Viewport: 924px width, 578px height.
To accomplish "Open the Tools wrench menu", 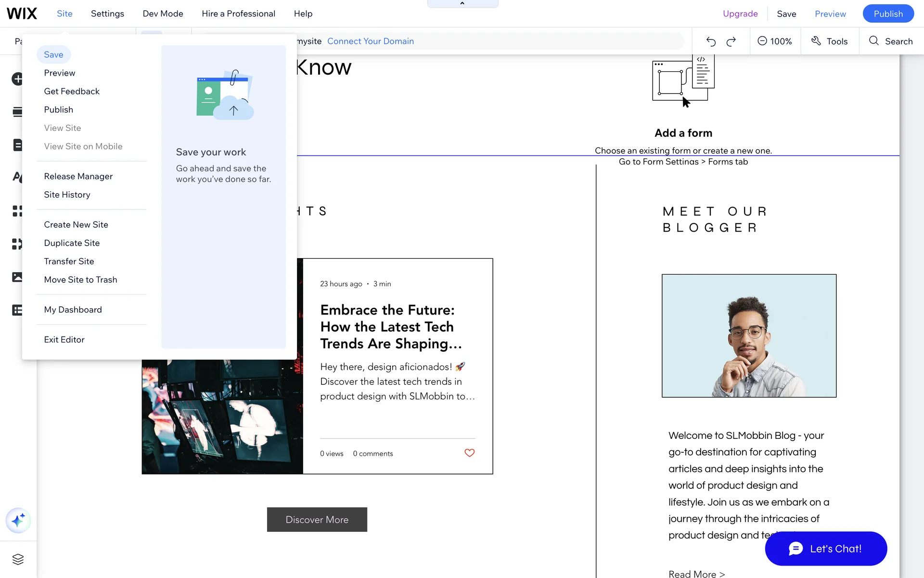I will (829, 41).
